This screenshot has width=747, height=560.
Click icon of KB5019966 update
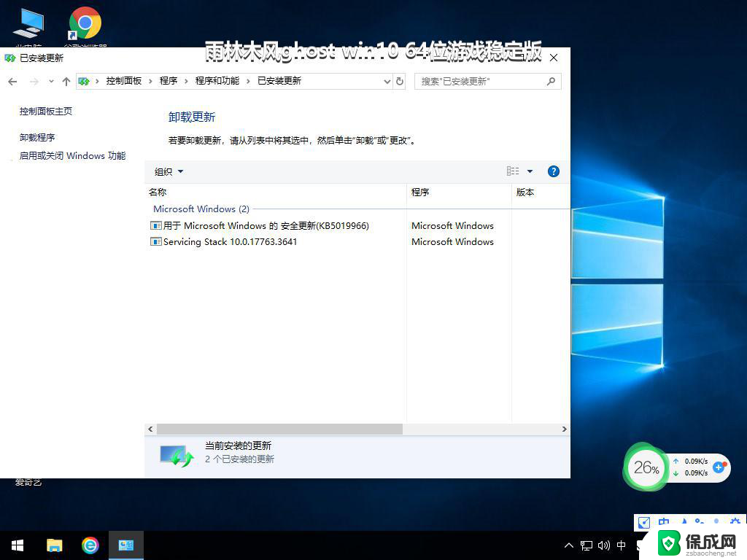pyautogui.click(x=155, y=226)
